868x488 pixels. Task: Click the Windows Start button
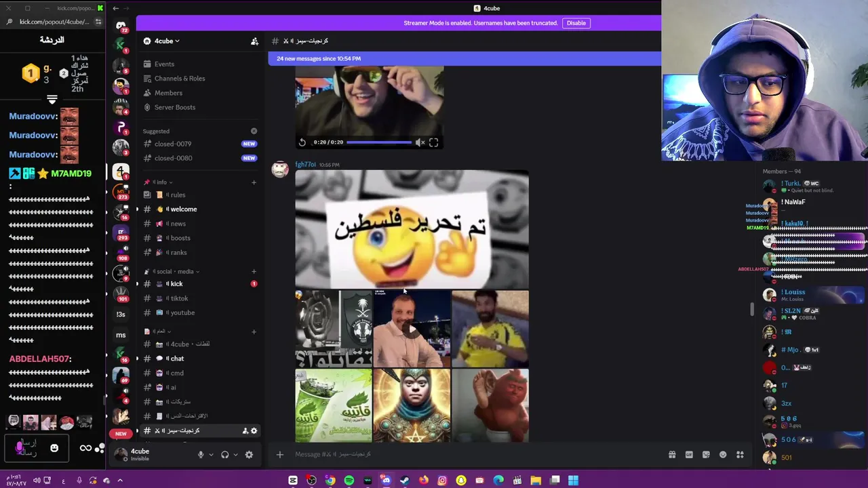click(x=573, y=481)
